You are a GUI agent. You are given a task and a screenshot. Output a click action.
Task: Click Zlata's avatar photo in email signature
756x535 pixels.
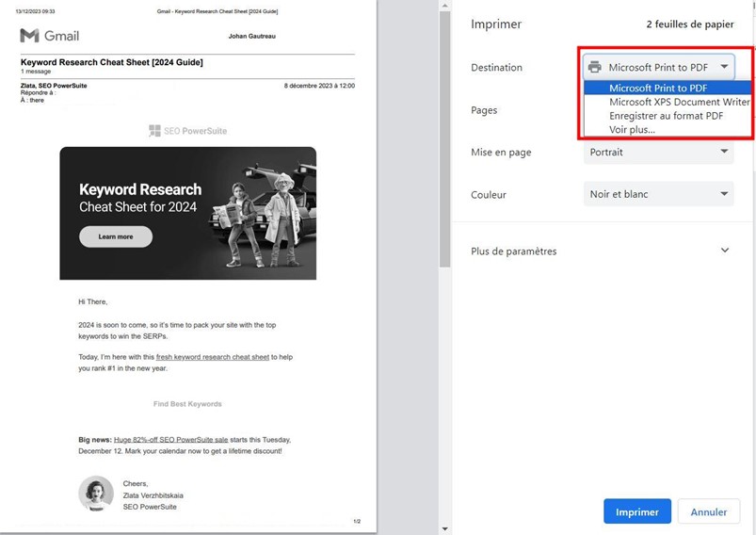coord(96,493)
